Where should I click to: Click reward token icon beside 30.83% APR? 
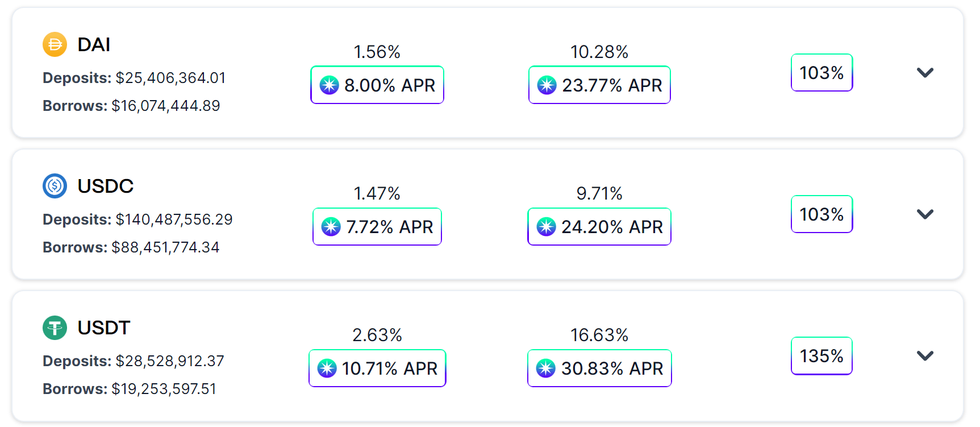[546, 368]
